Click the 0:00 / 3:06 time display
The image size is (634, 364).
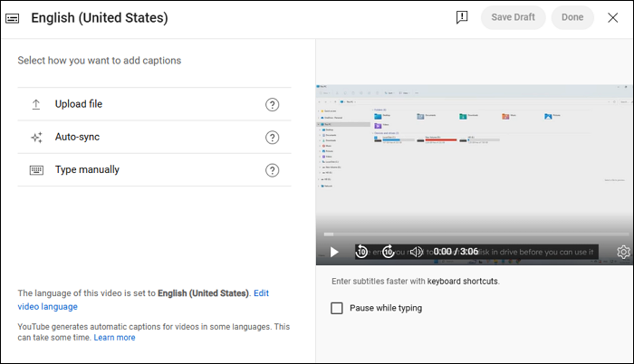coord(456,252)
